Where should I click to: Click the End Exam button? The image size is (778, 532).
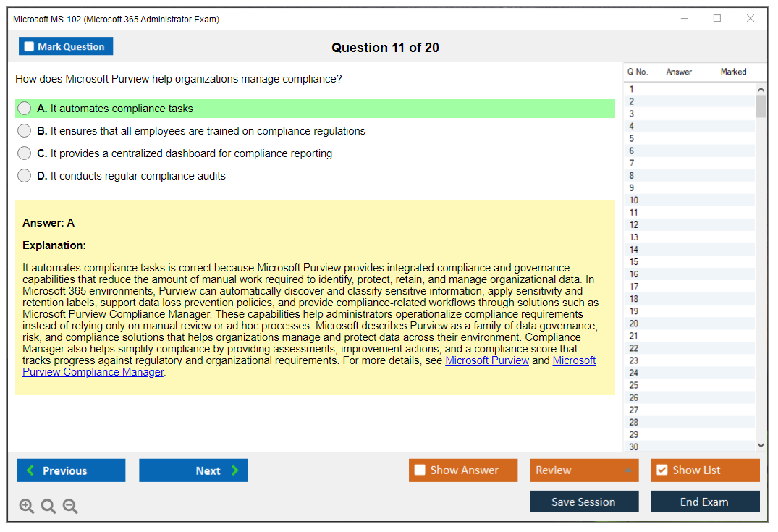tap(705, 502)
